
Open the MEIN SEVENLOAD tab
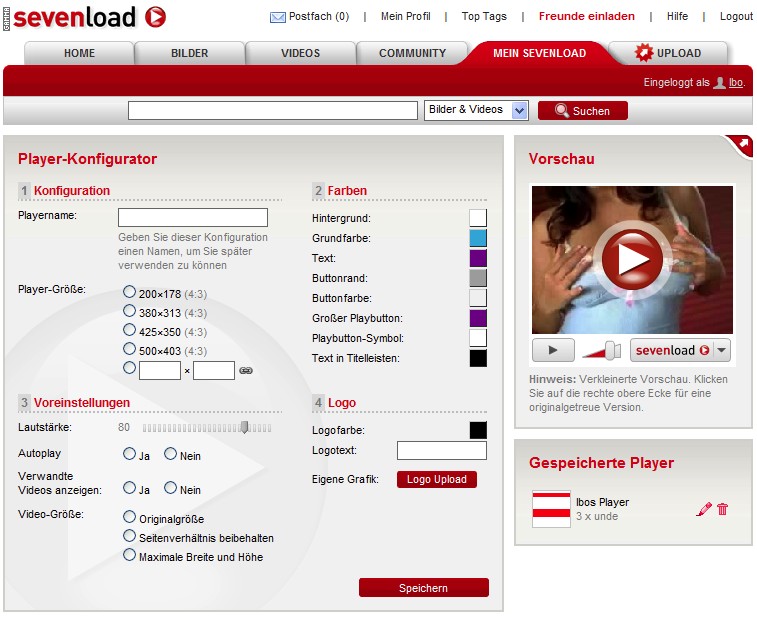click(539, 53)
